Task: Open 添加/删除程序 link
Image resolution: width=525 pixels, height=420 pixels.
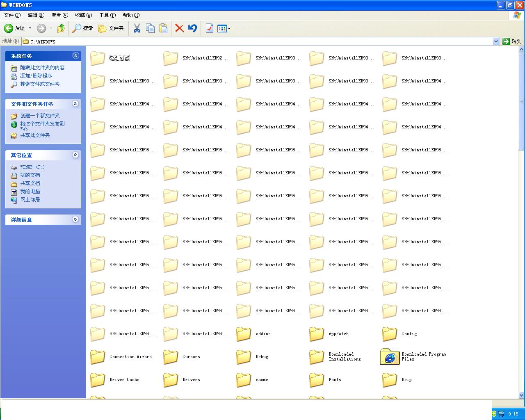Action: (x=36, y=76)
